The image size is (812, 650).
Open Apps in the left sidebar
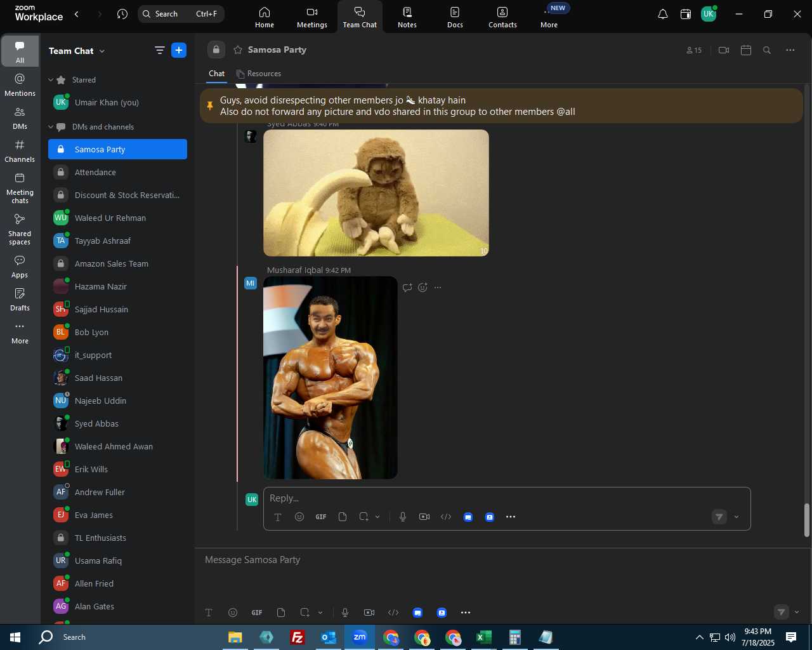point(20,267)
